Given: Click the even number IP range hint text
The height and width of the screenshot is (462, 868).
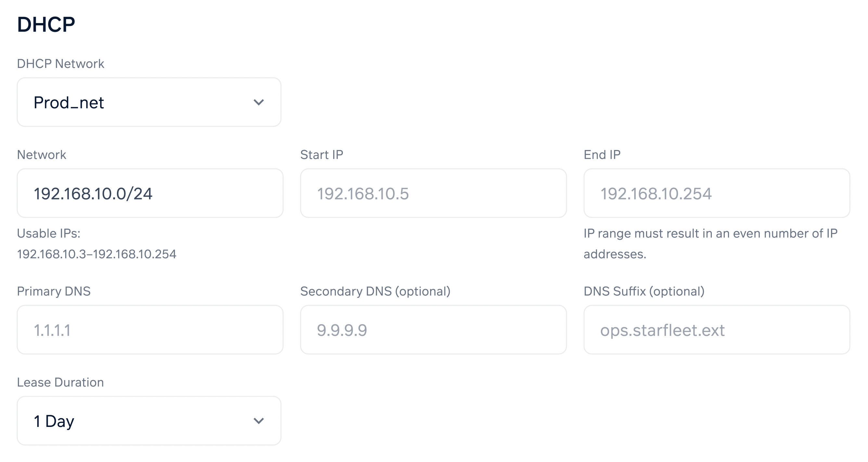Looking at the screenshot, I should click(x=710, y=244).
